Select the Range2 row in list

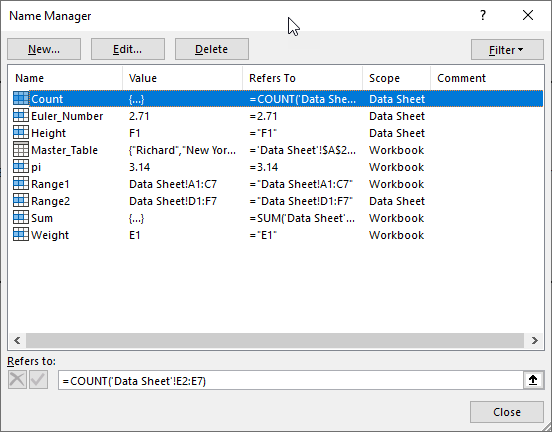[x=276, y=201]
